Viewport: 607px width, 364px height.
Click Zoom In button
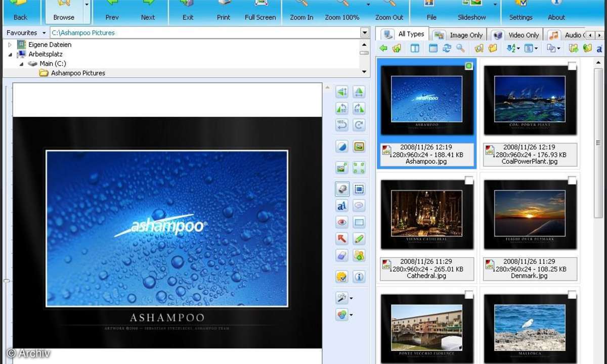pyautogui.click(x=301, y=12)
